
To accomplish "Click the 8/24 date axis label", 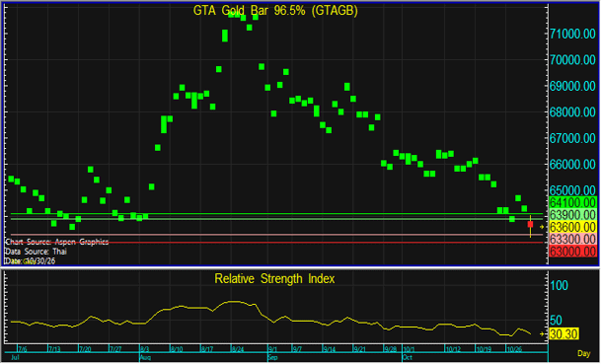I will click(238, 349).
